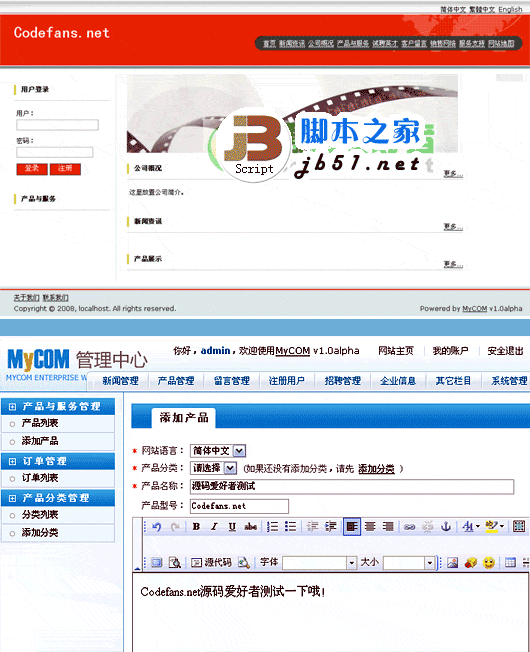530x652 pixels.
Task: Insert numbered list
Action: coord(272,527)
